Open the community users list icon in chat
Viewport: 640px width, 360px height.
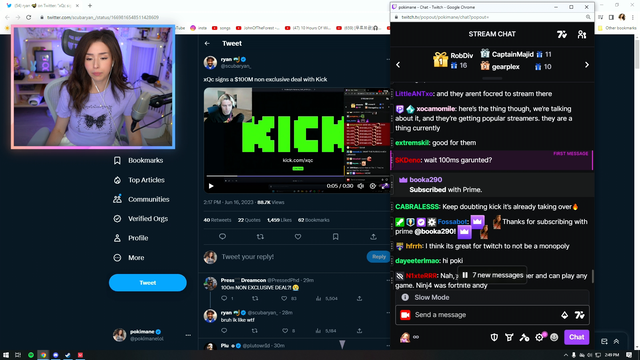582,35
